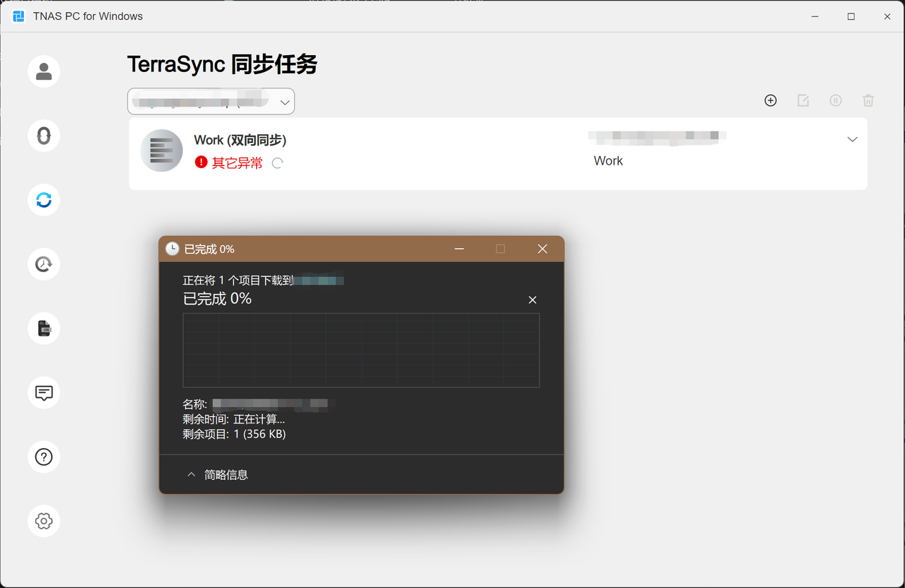Screen dimensions: 905x588
Task: Click the TNAS PC app logo icon
Action: pyautogui.click(x=19, y=16)
